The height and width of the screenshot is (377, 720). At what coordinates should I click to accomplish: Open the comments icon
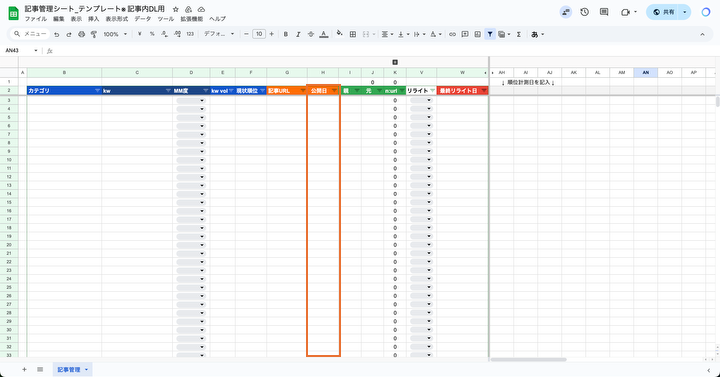click(604, 12)
